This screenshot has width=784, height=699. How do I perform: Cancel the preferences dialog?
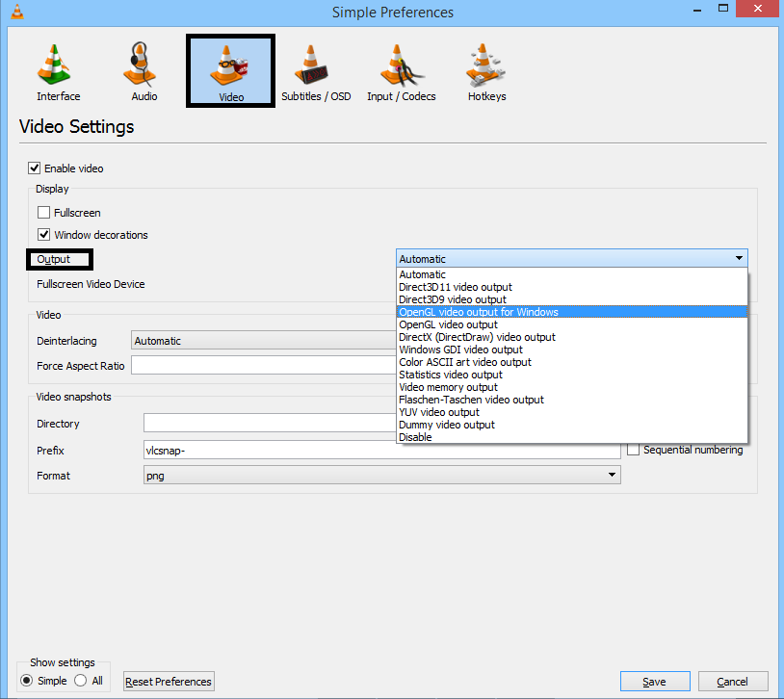[733, 681]
